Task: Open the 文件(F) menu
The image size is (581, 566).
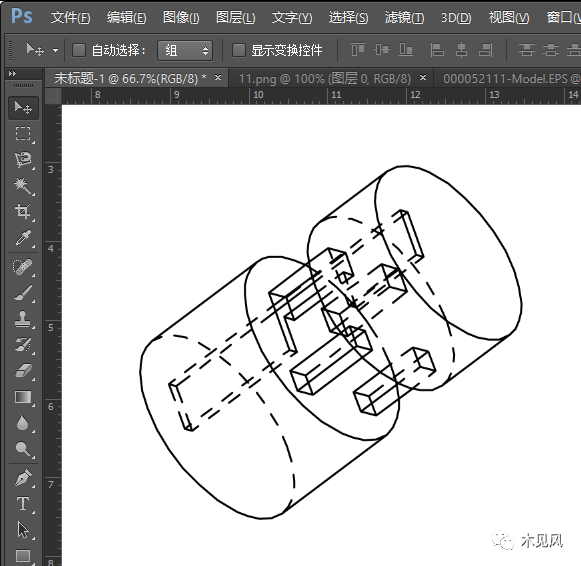Action: 70,17
